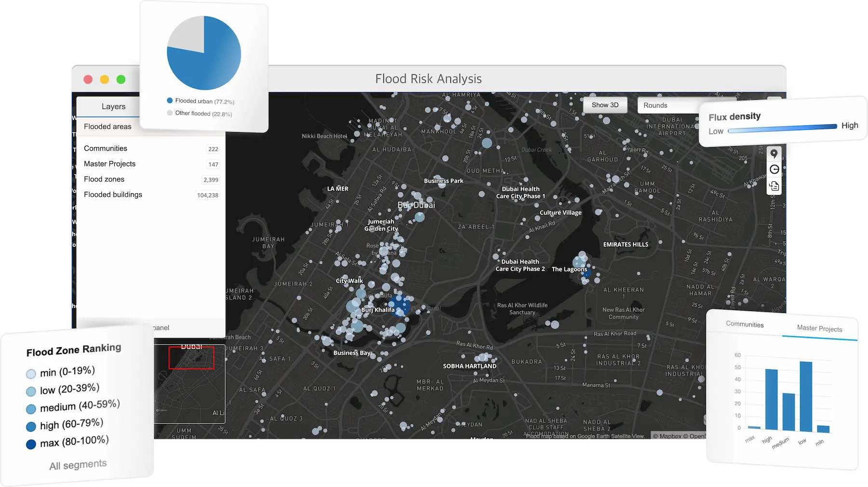Select the Master Projects layer row
The height and width of the screenshot is (487, 868).
coord(151,164)
